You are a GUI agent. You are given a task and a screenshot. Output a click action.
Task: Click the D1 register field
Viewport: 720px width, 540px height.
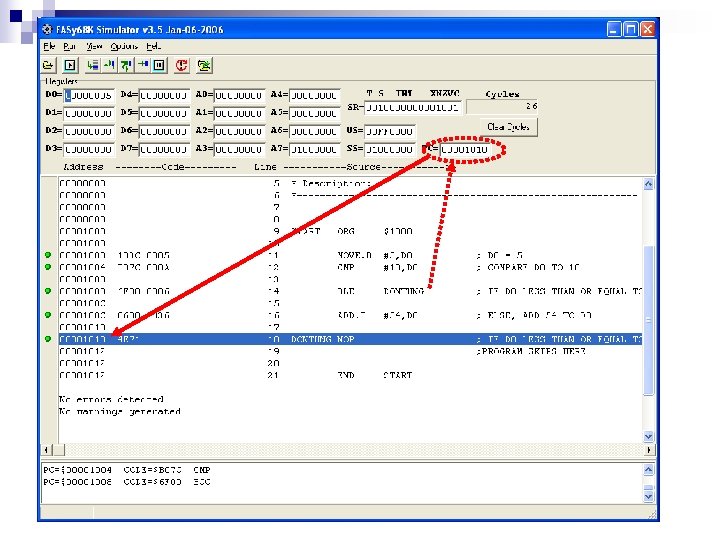88,113
